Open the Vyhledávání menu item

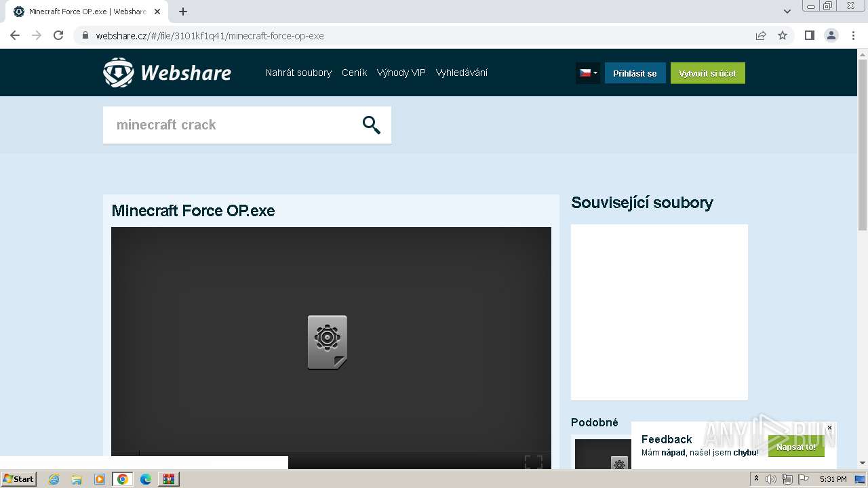click(x=461, y=73)
